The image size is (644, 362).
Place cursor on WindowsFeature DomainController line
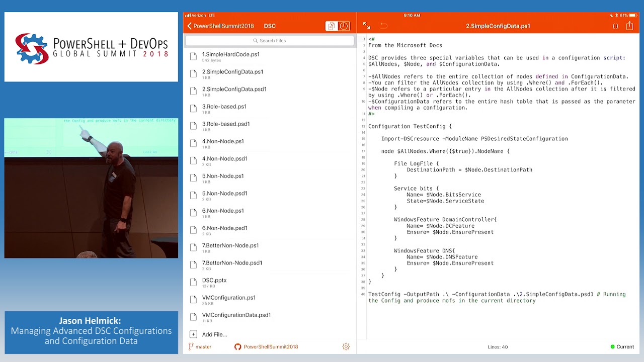coord(445,220)
